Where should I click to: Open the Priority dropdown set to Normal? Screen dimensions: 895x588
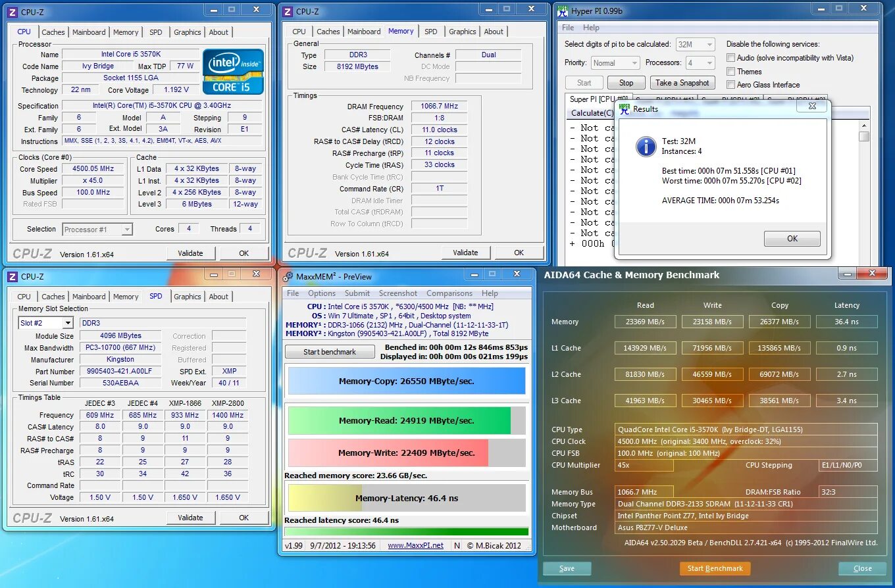click(615, 63)
